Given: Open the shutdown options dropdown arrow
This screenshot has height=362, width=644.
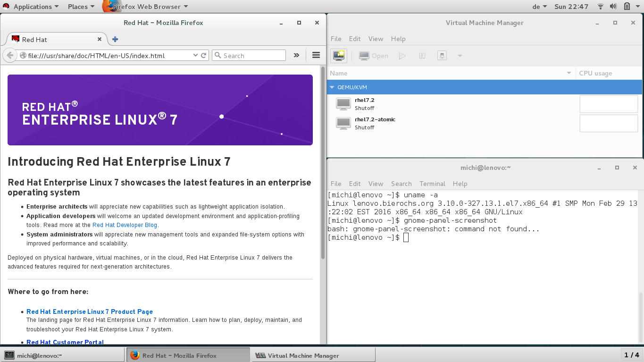Looking at the screenshot, I should pyautogui.click(x=460, y=56).
